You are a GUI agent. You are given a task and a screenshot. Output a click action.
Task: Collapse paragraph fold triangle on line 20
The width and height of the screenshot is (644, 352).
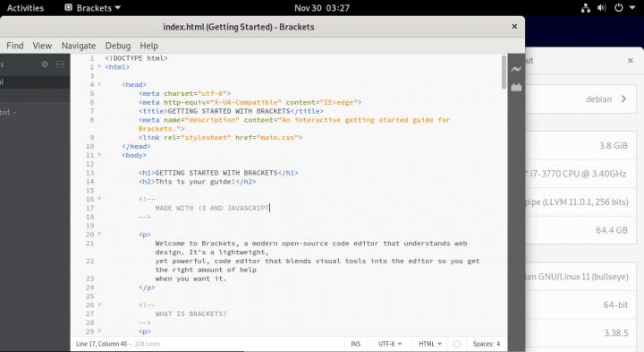99,235
